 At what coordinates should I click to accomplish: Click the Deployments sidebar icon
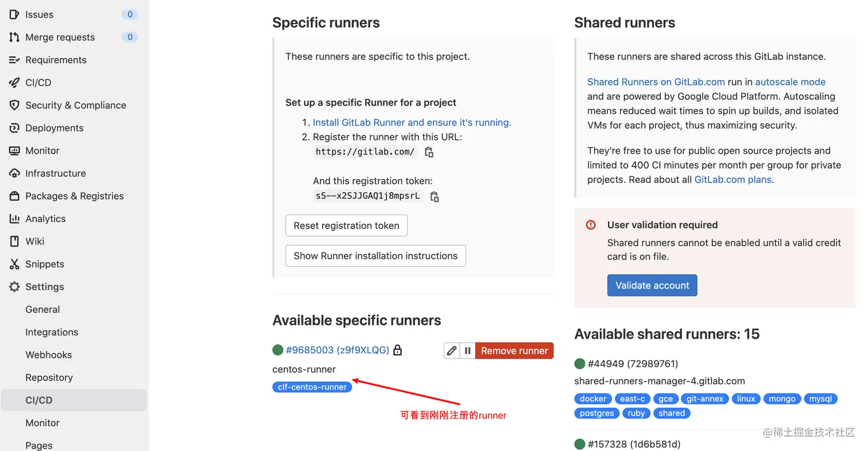coord(14,128)
